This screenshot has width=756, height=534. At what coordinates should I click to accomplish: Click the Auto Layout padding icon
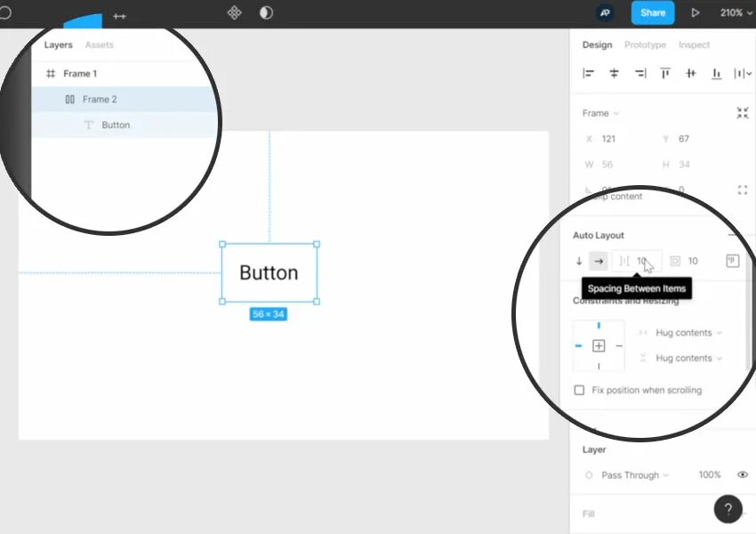click(x=675, y=261)
